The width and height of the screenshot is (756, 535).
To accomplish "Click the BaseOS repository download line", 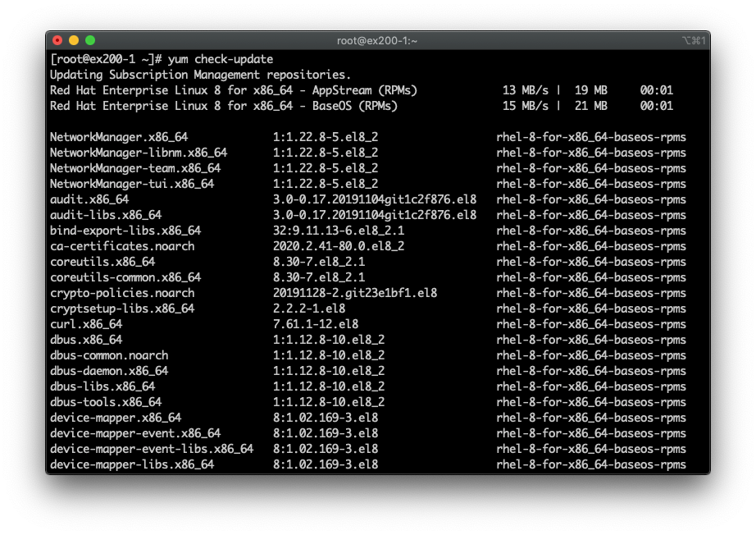I will (x=225, y=106).
